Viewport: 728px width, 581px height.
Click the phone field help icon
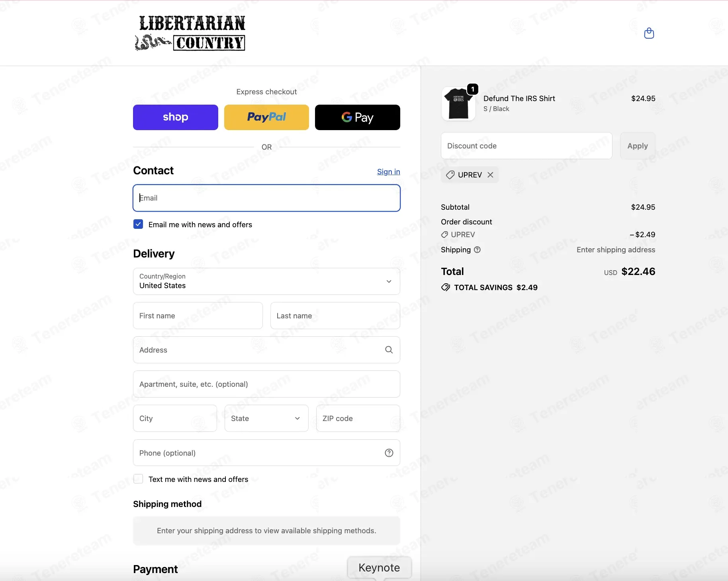click(389, 453)
